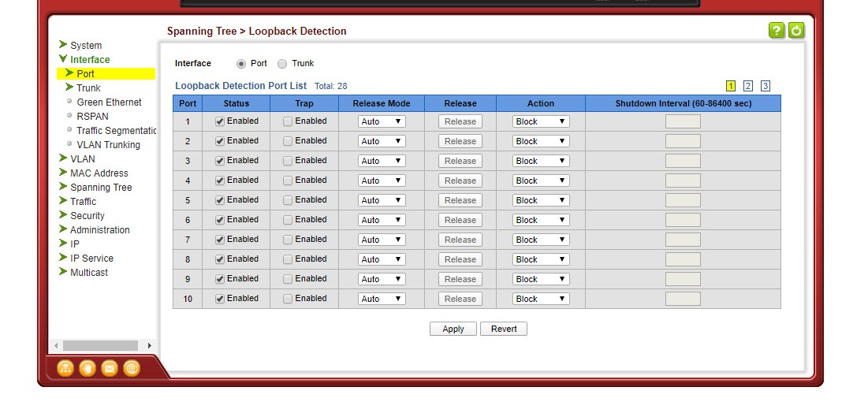Screen dimensions: 868x402
Task: Open Action dropdown for port 9
Action: [x=541, y=279]
